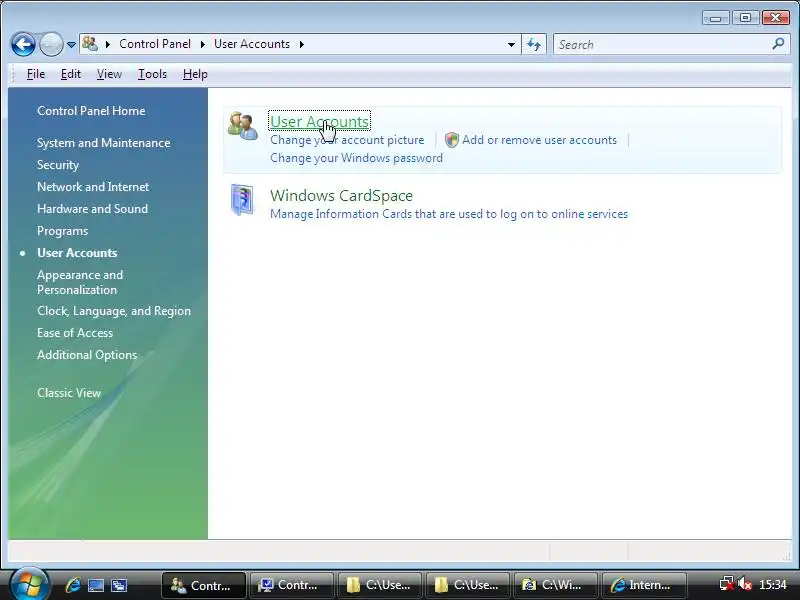Click Add or remove user accounts
Viewport: 800px width, 600px height.
[539, 140]
